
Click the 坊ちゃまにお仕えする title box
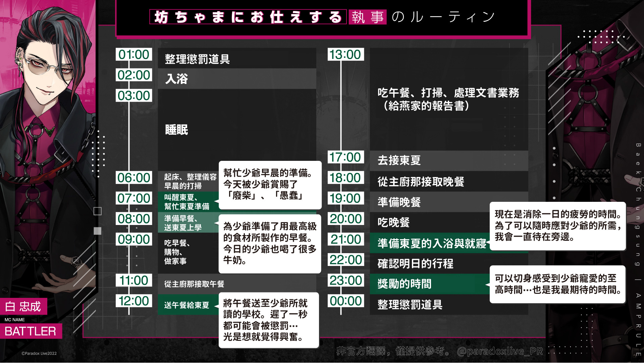(248, 17)
